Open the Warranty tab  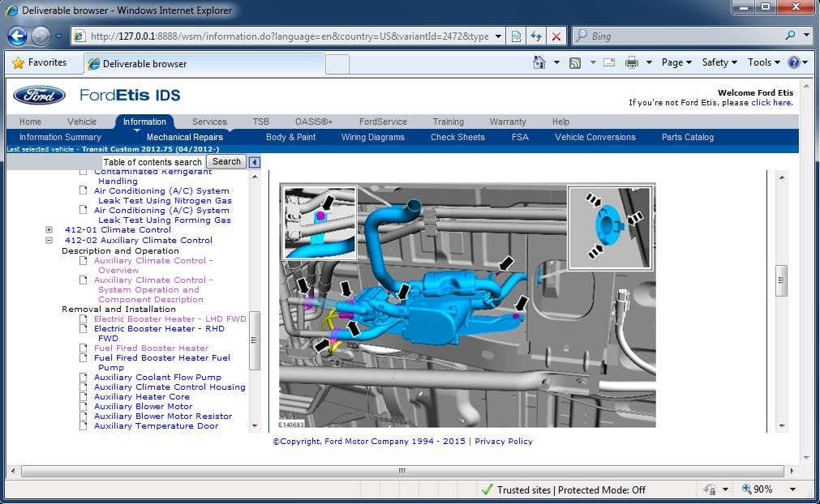point(508,122)
